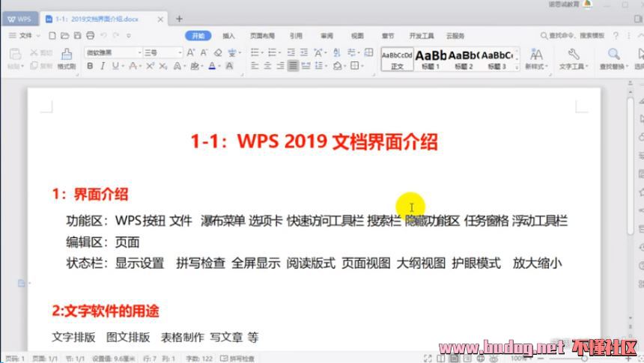Click the sort icon in paragraph group
The image size is (644, 363).
[x=337, y=52]
